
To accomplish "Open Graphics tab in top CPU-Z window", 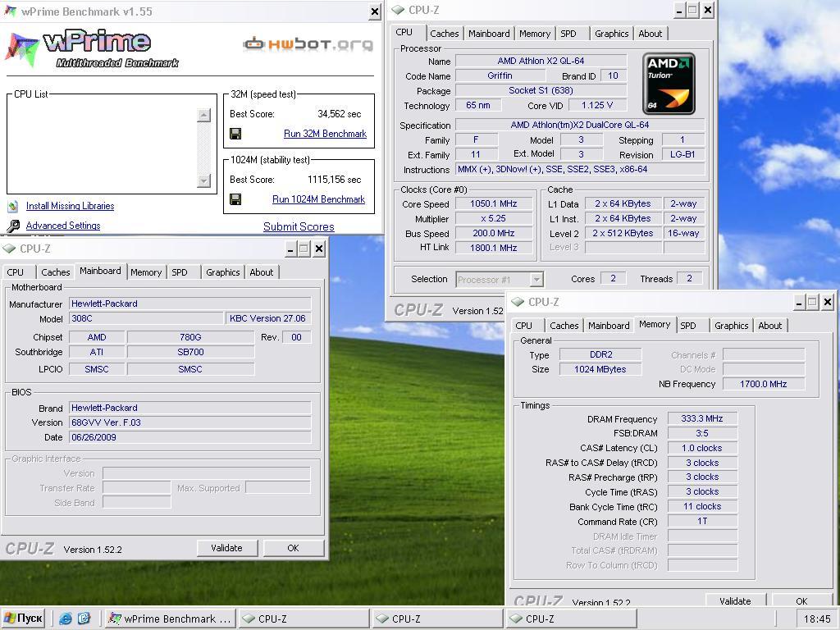I will pyautogui.click(x=611, y=33).
